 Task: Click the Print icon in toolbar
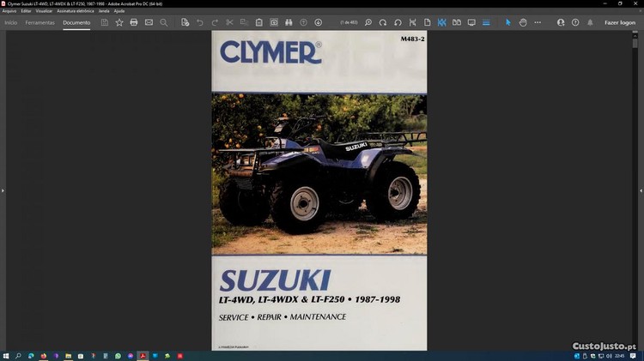(x=134, y=22)
